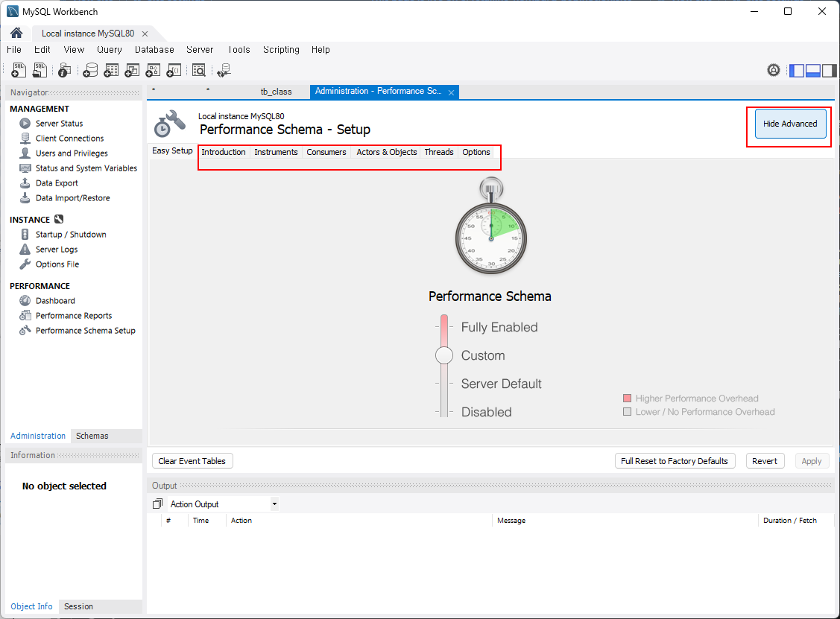
Task: Click the INSTANCE wrench icon
Action: click(59, 219)
